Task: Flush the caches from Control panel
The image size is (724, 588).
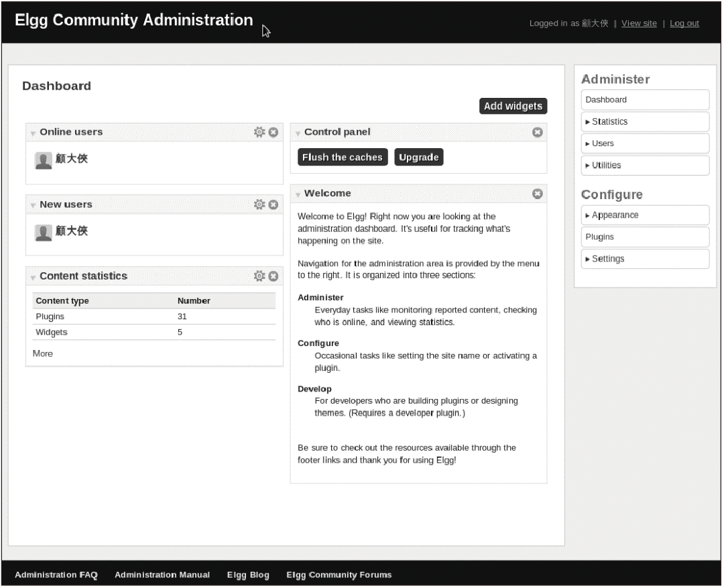Action: tap(343, 158)
